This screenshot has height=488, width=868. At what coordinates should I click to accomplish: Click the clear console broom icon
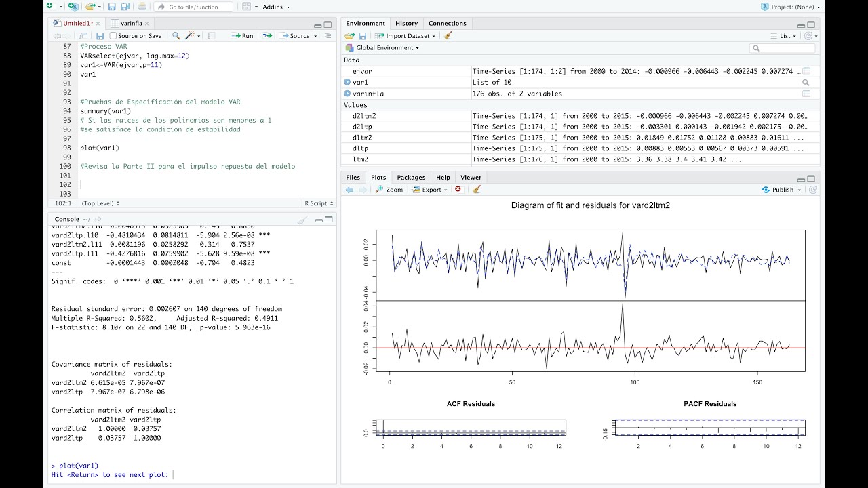point(302,219)
